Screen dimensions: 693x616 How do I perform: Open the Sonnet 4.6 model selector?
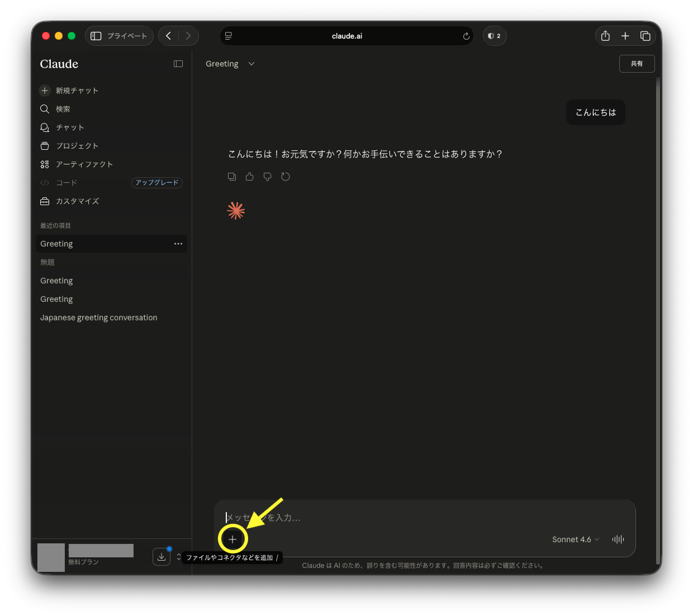click(x=575, y=539)
